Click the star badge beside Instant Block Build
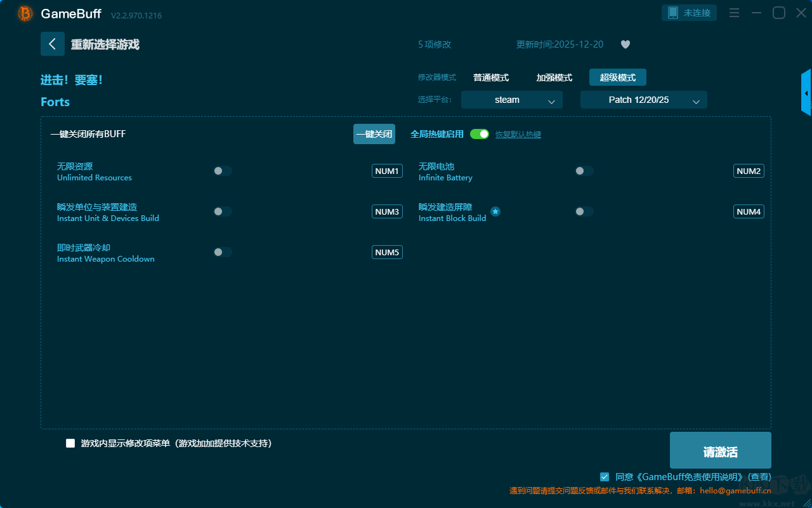 point(495,211)
